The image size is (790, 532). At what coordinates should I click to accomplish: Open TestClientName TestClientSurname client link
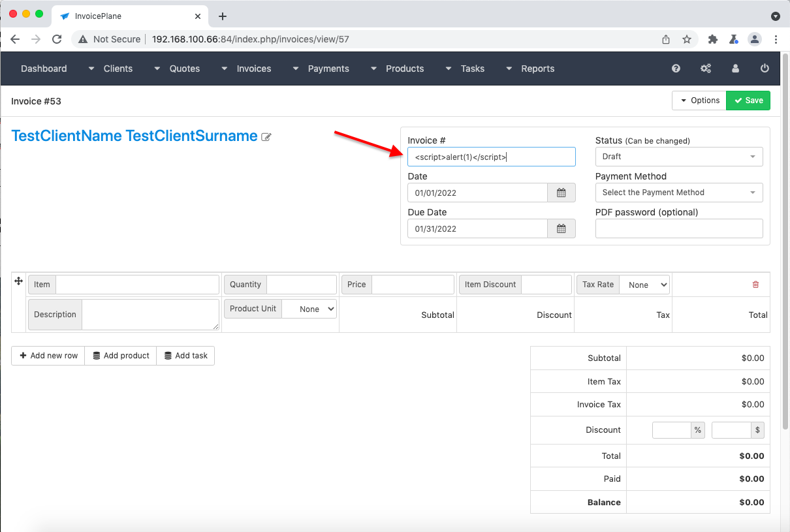(134, 136)
